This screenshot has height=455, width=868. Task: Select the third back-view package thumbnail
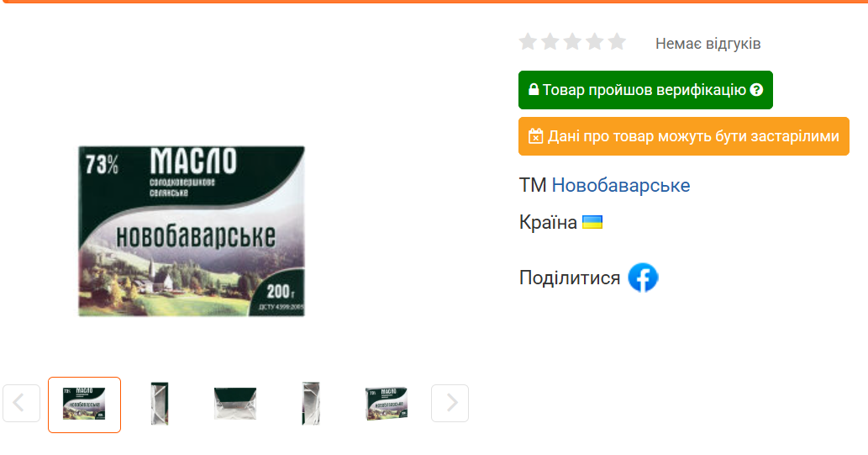tap(235, 404)
